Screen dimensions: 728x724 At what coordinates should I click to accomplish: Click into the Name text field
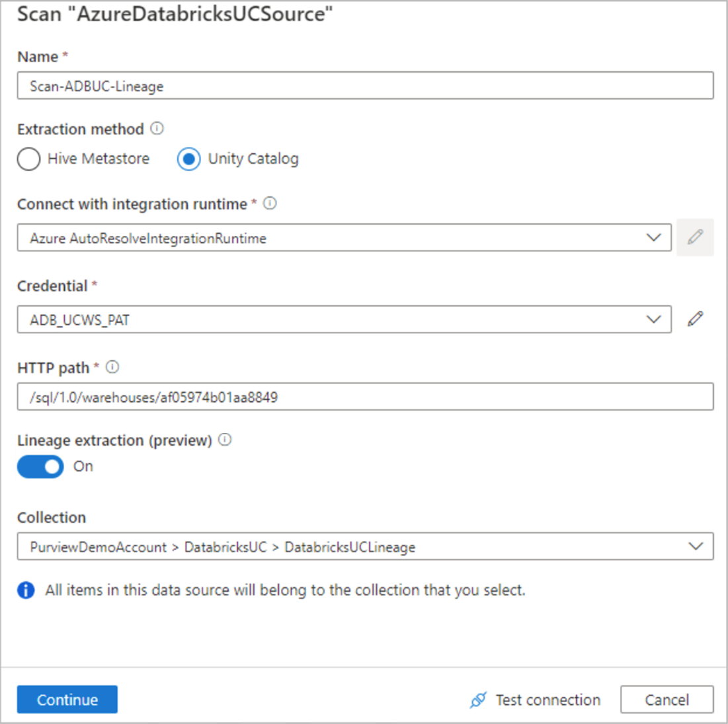(x=365, y=86)
